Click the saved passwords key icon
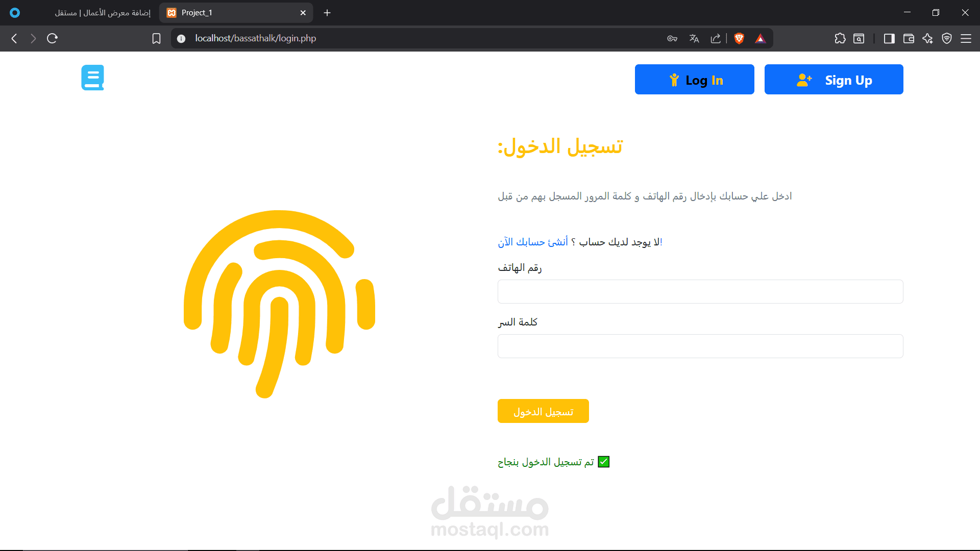This screenshot has width=980, height=551. pos(672,38)
